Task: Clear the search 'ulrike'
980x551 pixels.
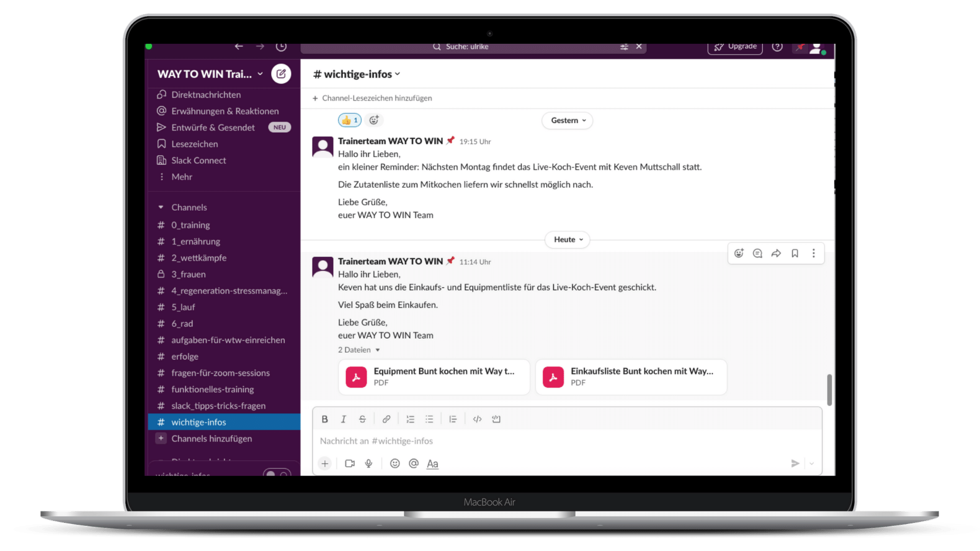Action: pyautogui.click(x=639, y=46)
